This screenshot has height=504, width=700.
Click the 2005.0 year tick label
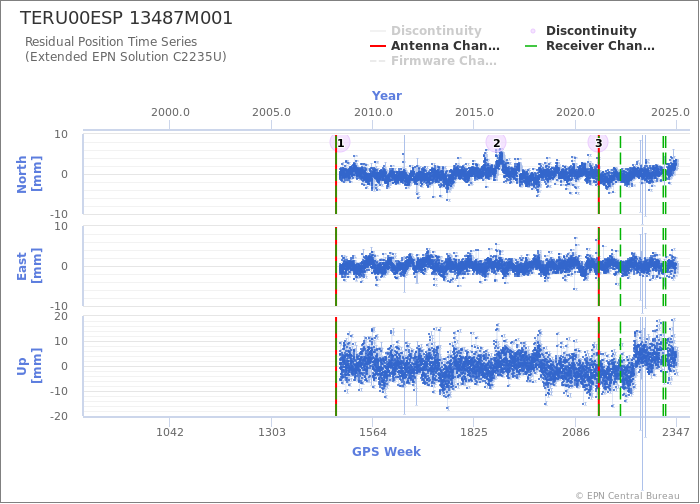point(271,112)
